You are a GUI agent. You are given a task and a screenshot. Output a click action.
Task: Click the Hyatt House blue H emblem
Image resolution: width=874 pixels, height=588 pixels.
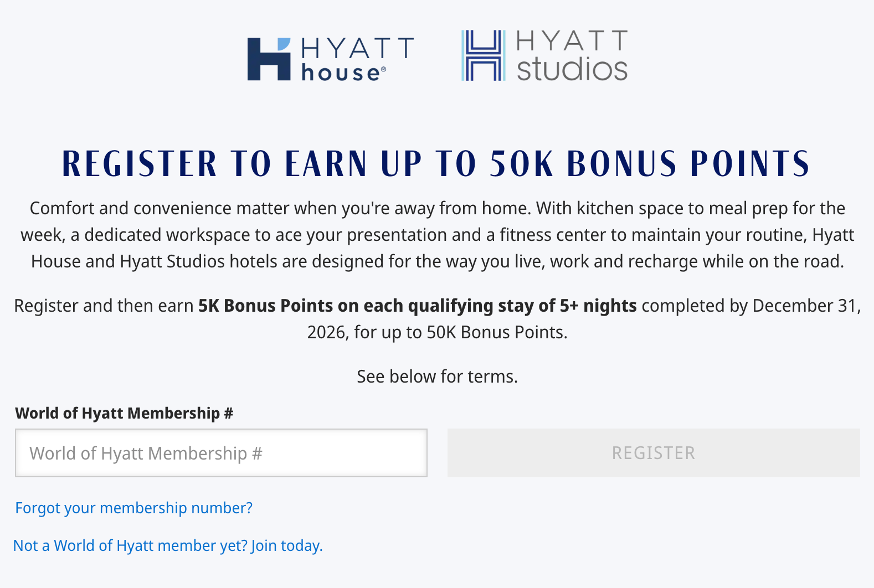pyautogui.click(x=269, y=59)
